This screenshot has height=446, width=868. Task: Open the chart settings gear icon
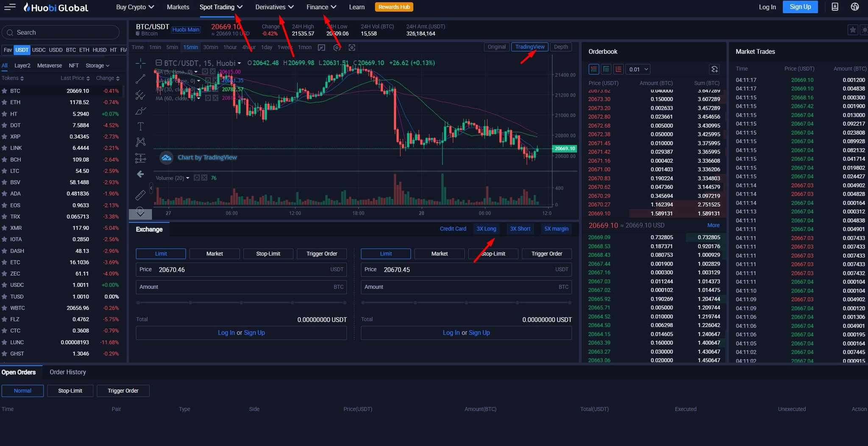[337, 47]
